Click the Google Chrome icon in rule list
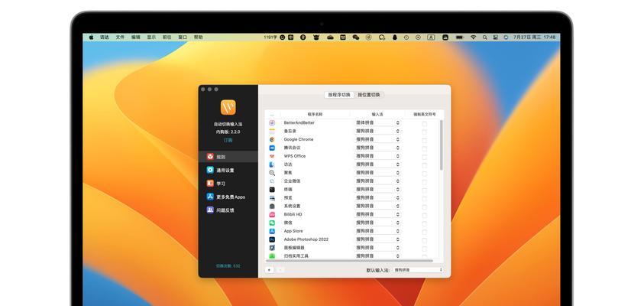 [272, 139]
